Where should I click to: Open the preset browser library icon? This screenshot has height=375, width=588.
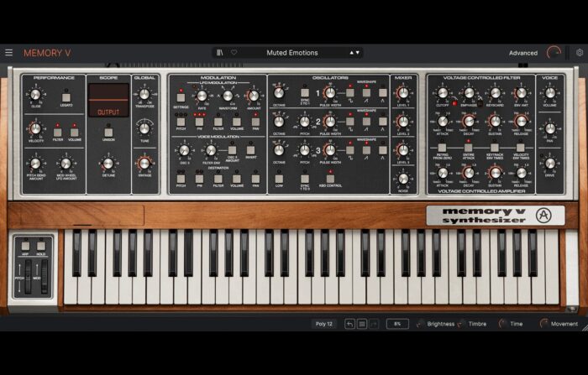click(220, 53)
